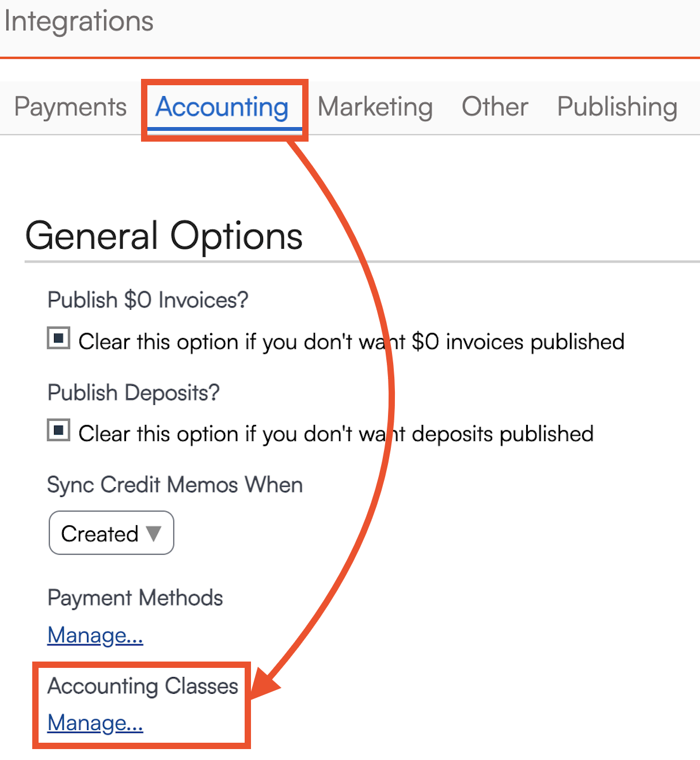The image size is (700, 760).
Task: Go to the Other tab
Action: pyautogui.click(x=495, y=107)
